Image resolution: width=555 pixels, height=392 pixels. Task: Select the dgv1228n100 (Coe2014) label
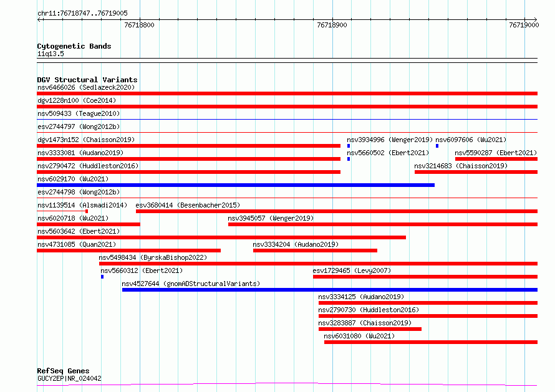77,100
